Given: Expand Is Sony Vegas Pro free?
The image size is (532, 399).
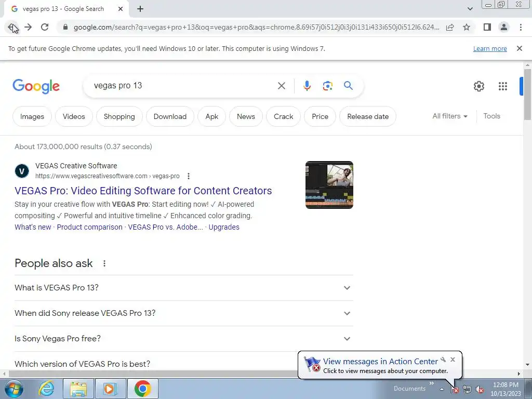Looking at the screenshot, I should [x=183, y=339].
